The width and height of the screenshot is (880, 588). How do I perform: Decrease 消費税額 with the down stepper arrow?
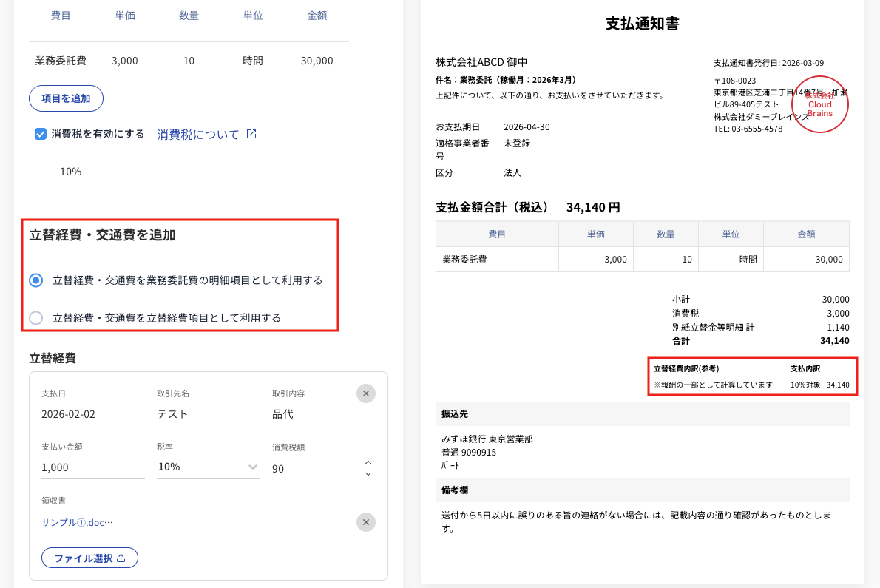coord(368,474)
